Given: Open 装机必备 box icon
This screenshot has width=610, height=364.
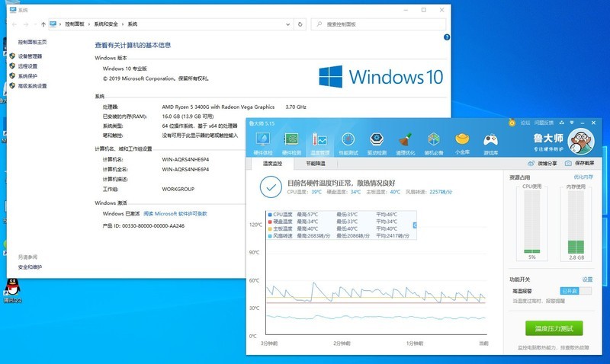Looking at the screenshot, I should [434, 143].
